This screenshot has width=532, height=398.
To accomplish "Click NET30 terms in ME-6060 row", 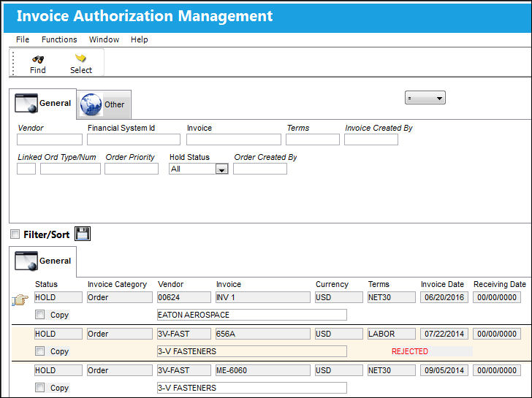I will pyautogui.click(x=392, y=370).
